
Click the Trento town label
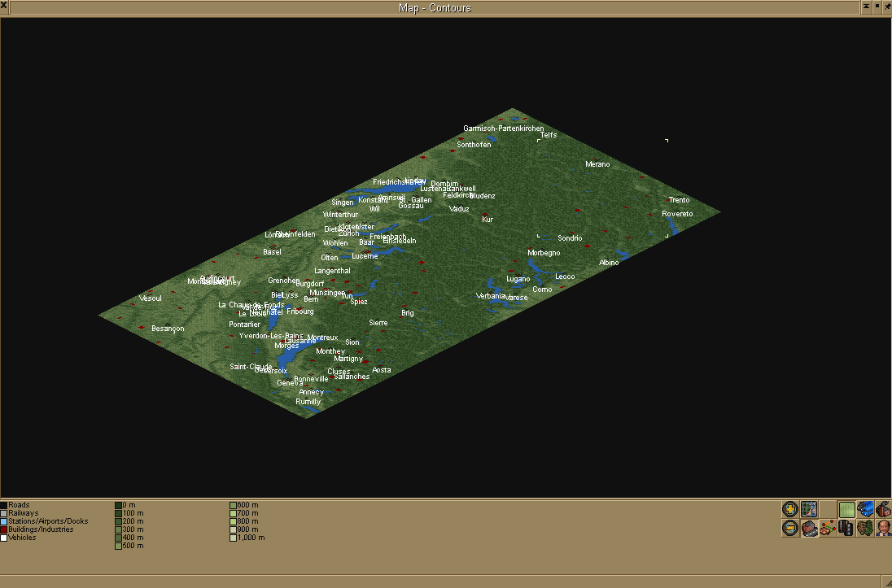679,200
